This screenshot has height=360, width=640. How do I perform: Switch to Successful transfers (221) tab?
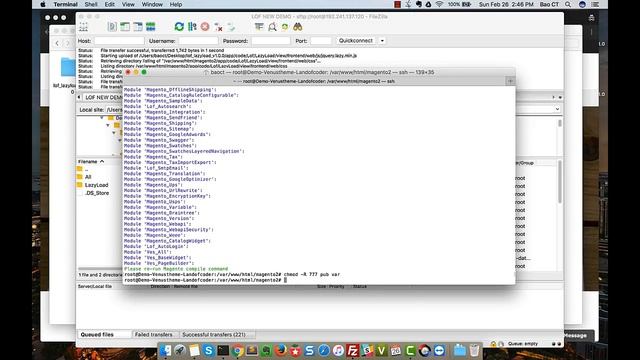214,334
